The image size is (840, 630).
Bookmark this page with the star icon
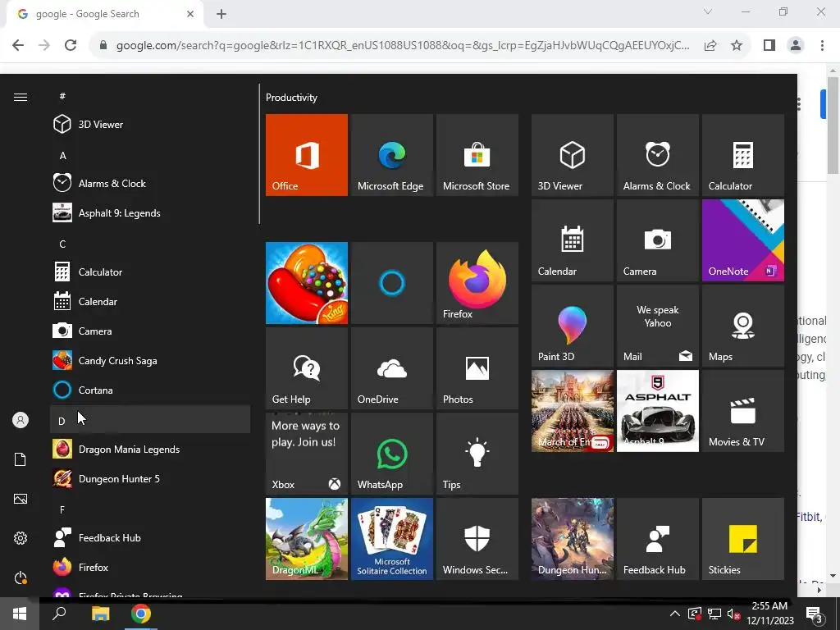[737, 46]
